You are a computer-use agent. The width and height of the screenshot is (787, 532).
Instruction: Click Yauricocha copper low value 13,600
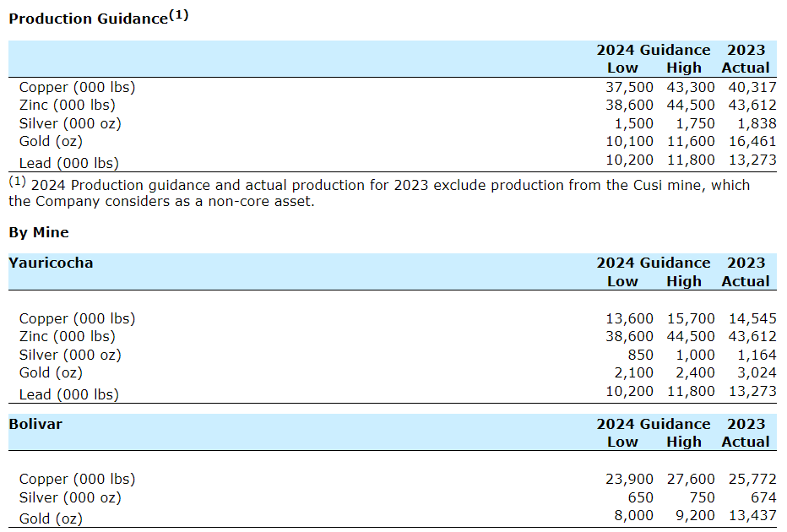coord(629,318)
